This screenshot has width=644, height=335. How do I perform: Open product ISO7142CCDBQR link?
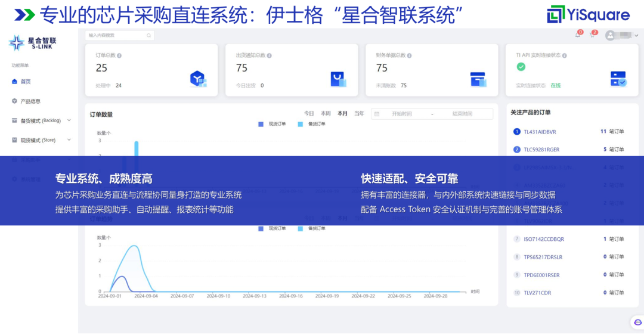click(x=544, y=239)
